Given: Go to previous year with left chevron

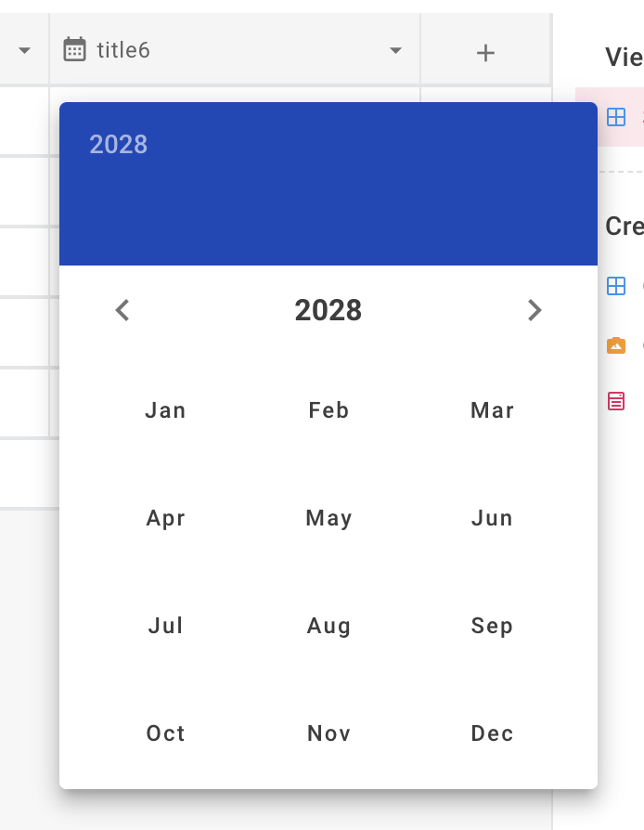Looking at the screenshot, I should pyautogui.click(x=122, y=310).
